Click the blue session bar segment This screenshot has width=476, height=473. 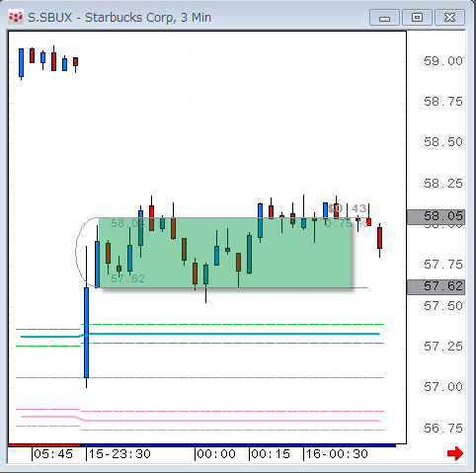(x=238, y=445)
